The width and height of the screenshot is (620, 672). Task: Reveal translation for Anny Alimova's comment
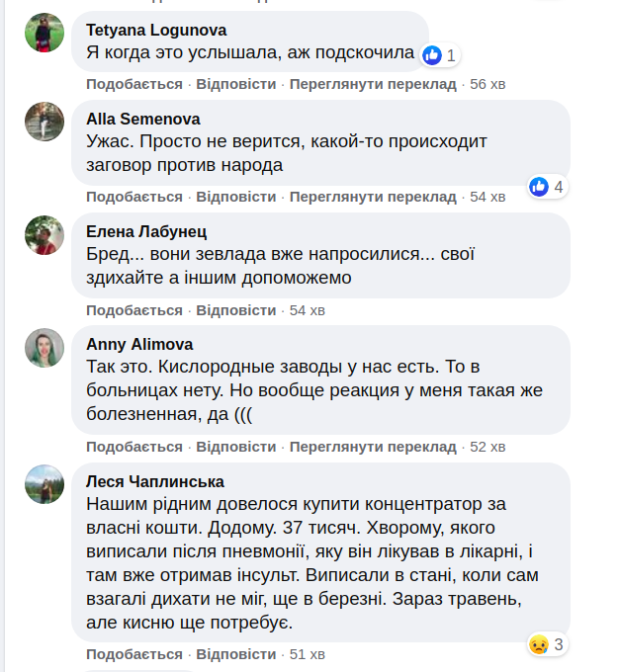coord(373,447)
